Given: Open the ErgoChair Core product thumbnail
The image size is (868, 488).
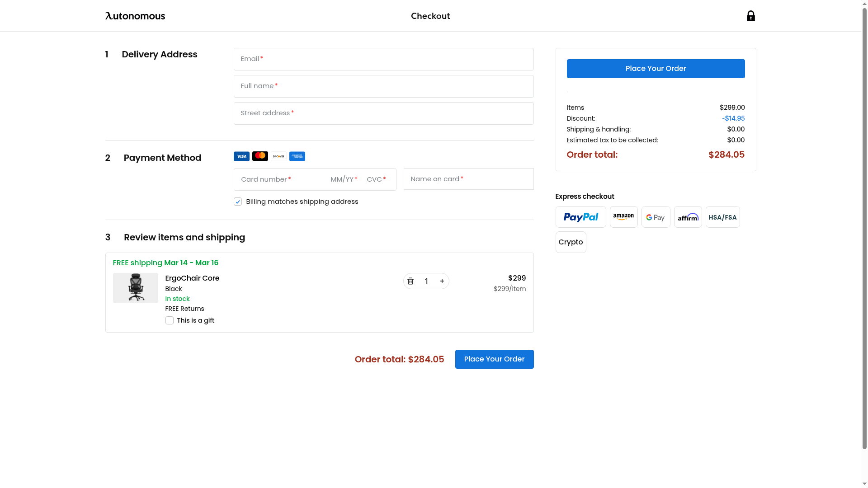Looking at the screenshot, I should click(x=136, y=288).
